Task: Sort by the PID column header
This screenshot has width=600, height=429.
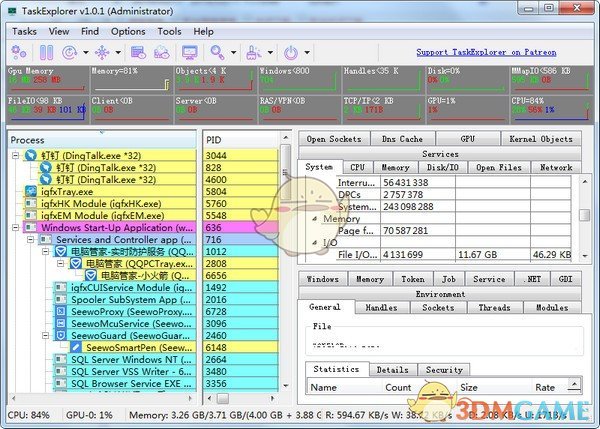Action: (x=241, y=140)
